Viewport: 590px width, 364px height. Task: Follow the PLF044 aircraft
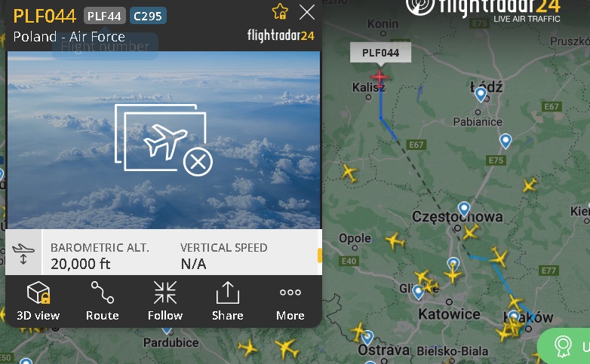point(164,301)
